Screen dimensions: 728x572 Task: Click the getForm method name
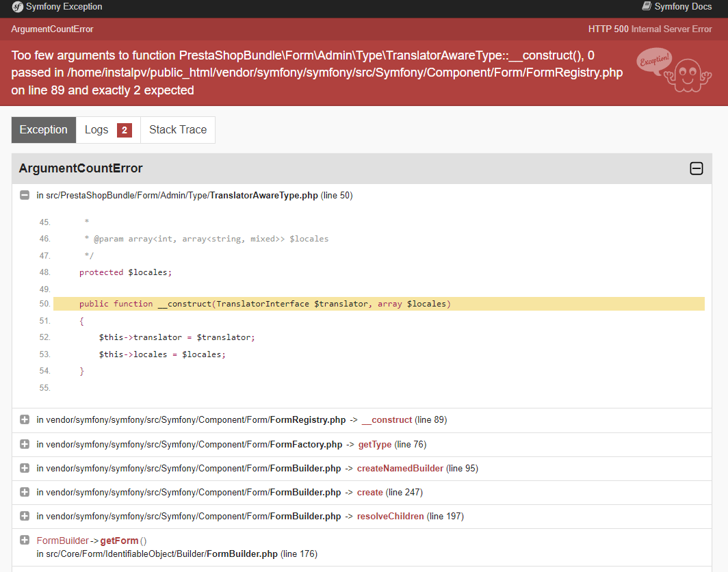(119, 541)
